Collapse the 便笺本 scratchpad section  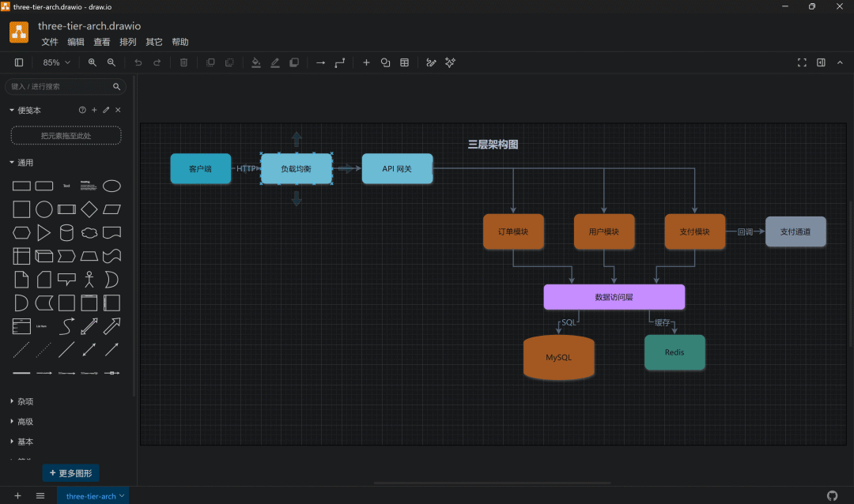(25, 110)
